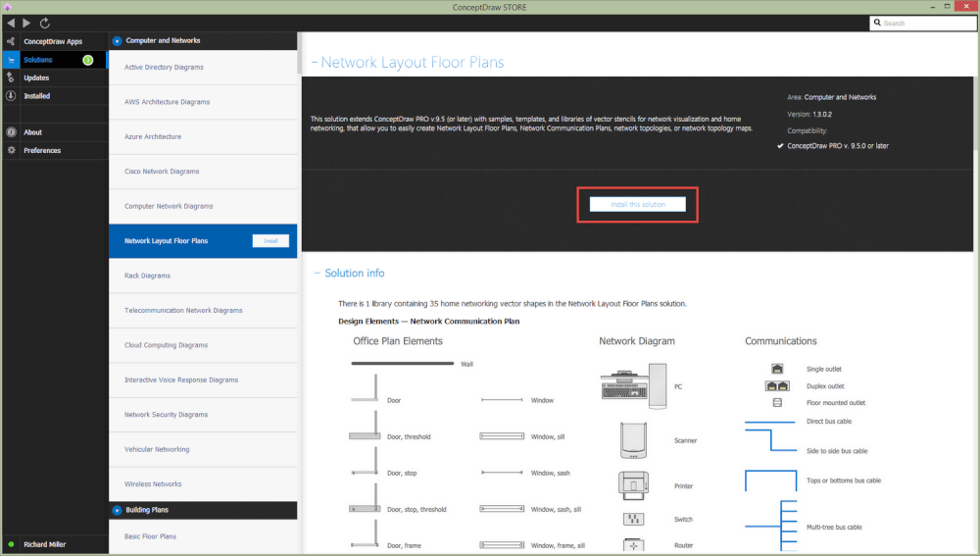Screen dimensions: 980x556
Task: Open the Updates section
Action: coord(36,77)
